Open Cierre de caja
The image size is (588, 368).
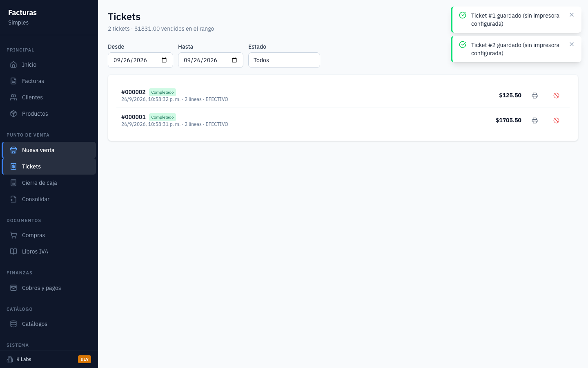tap(49, 183)
